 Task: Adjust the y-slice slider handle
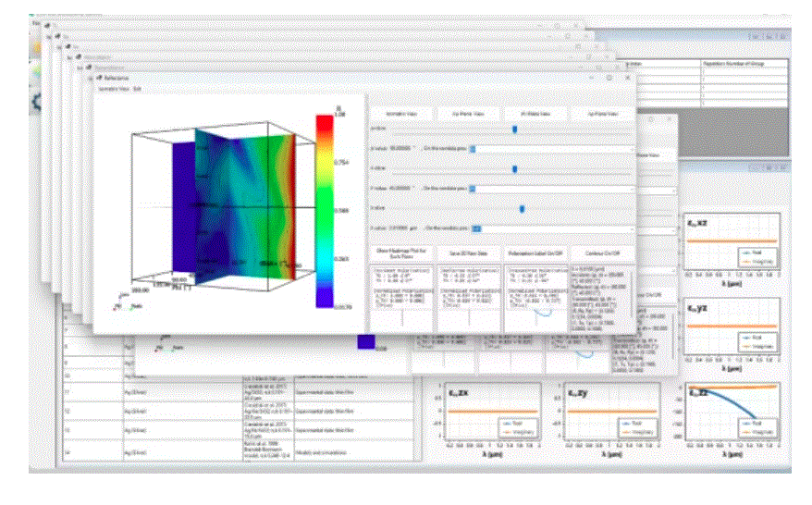click(x=515, y=169)
